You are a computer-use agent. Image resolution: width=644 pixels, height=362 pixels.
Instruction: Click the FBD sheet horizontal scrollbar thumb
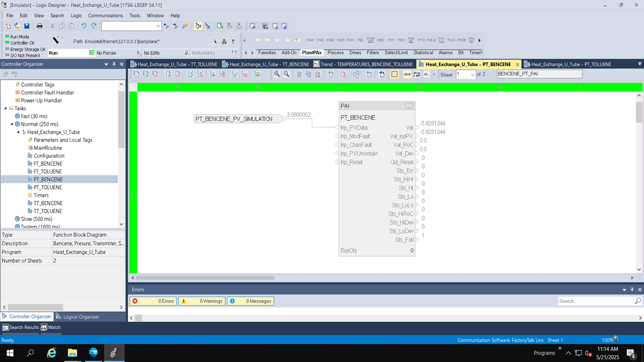point(205,278)
